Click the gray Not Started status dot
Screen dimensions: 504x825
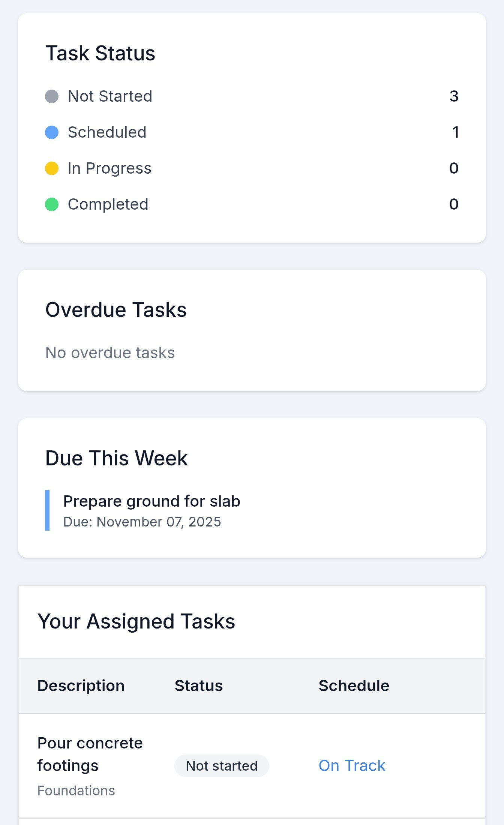click(51, 96)
